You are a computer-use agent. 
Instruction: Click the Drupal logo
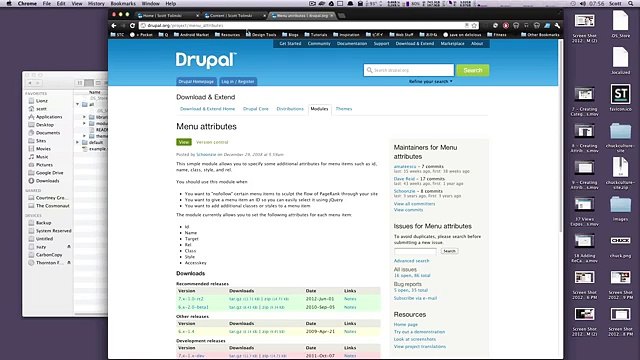pyautogui.click(x=206, y=60)
